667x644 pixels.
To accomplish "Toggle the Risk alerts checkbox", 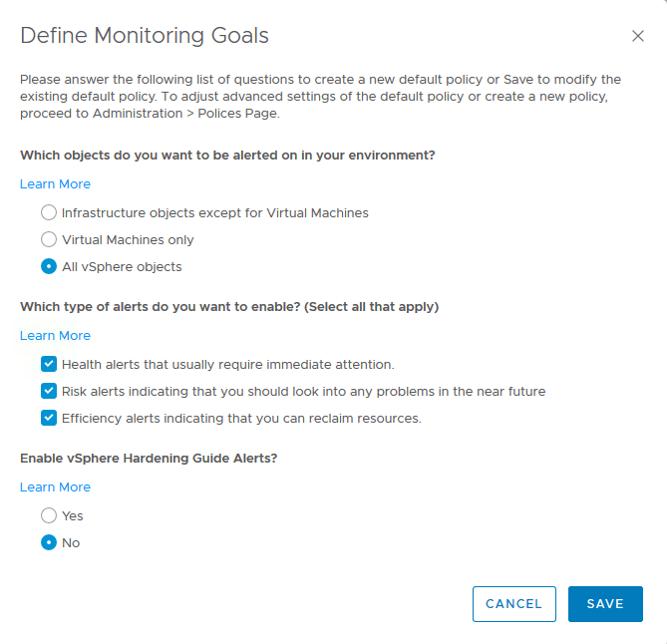I will click(49, 391).
